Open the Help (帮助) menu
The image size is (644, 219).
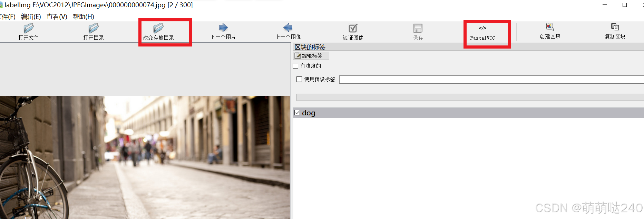point(83,17)
